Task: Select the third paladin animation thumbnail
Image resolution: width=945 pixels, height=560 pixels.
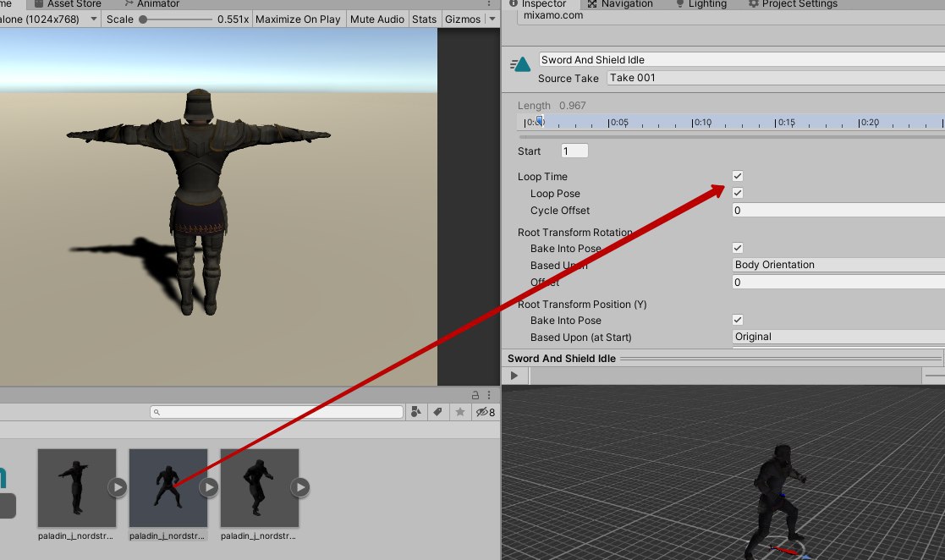Action: [260, 487]
